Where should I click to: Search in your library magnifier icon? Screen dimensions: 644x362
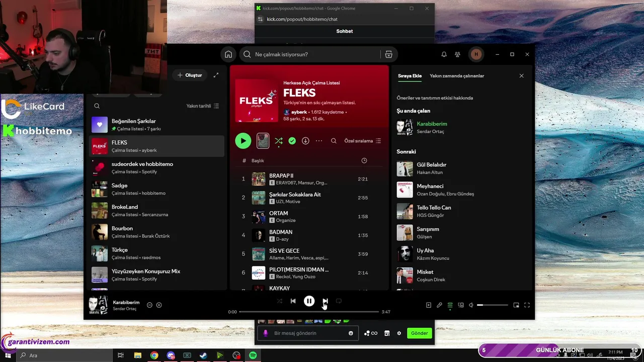coord(97,106)
